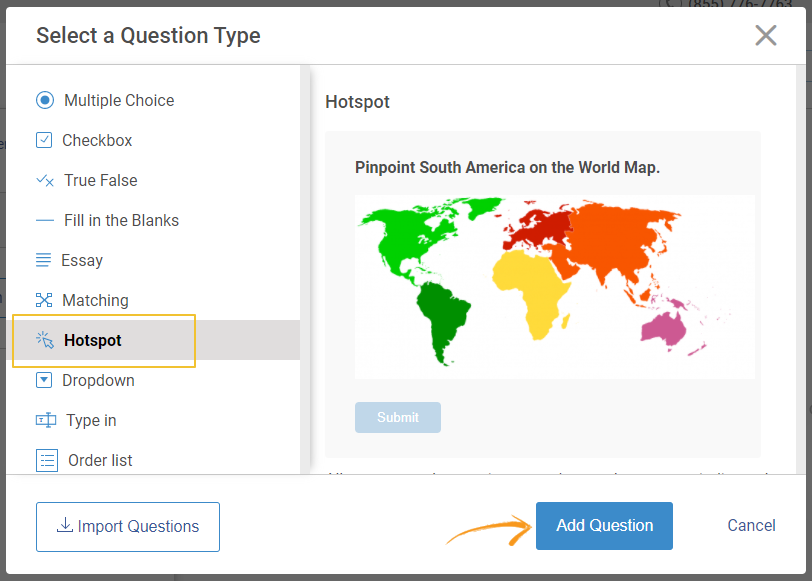Click the Import Questions button
Screen dimensions: 812x581
pyautogui.click(x=127, y=525)
